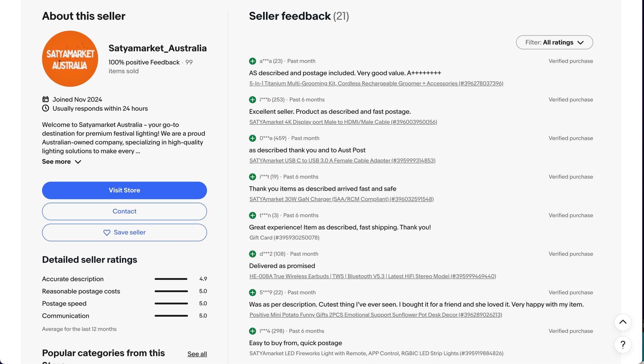Open the 4K Display port HDMI cable listing
This screenshot has height=364, width=644.
(343, 122)
